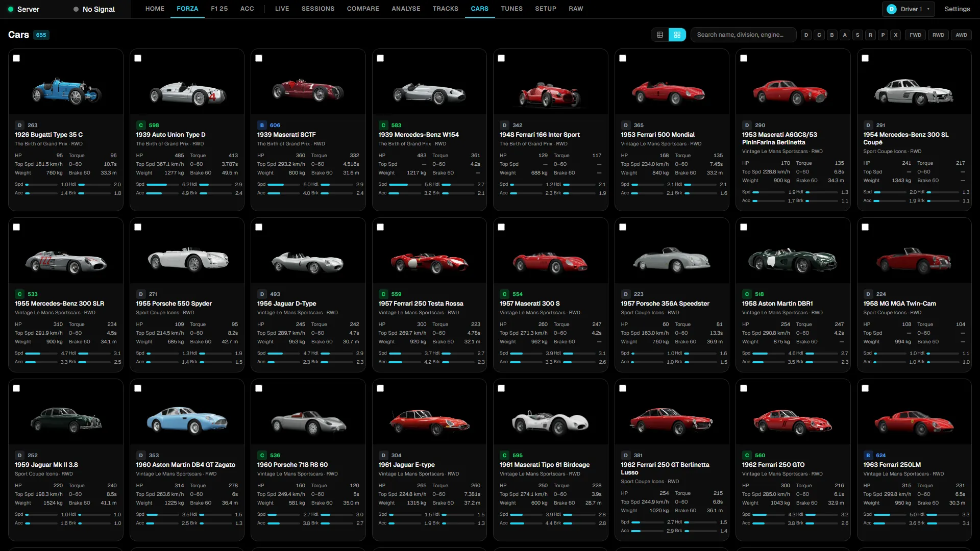This screenshot has height=551, width=980.
Task: Filter cars by class R badge
Action: 870,35
